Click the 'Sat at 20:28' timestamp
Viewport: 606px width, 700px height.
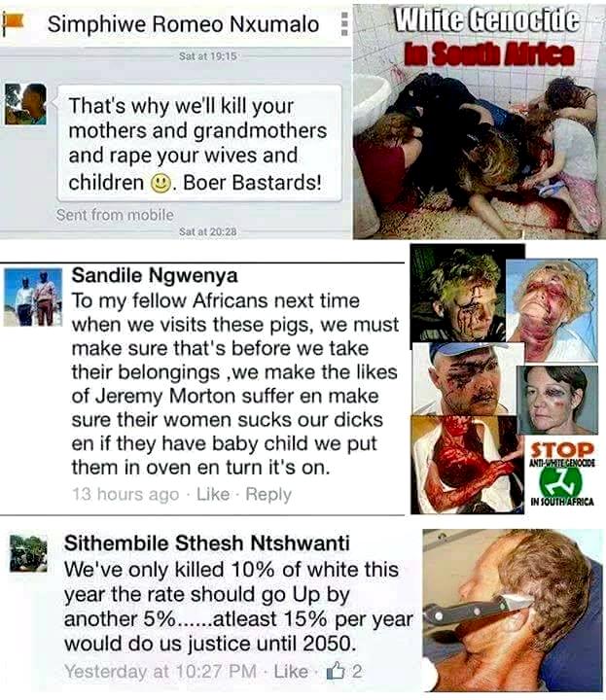tap(207, 231)
